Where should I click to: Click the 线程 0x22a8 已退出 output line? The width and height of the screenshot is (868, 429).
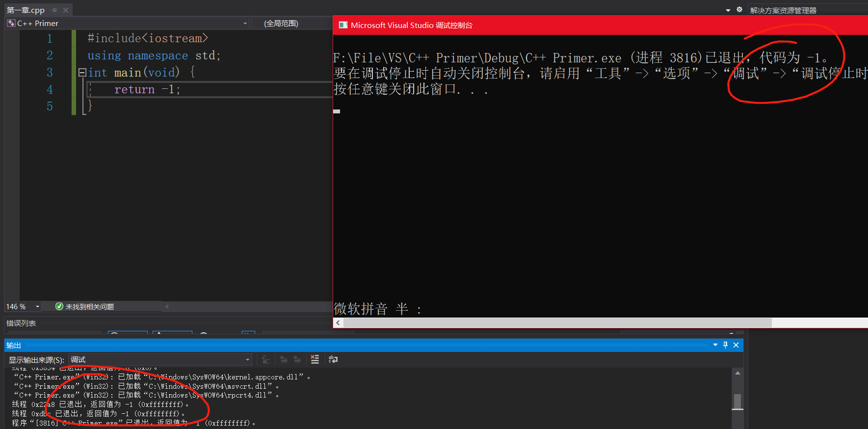tap(100, 404)
